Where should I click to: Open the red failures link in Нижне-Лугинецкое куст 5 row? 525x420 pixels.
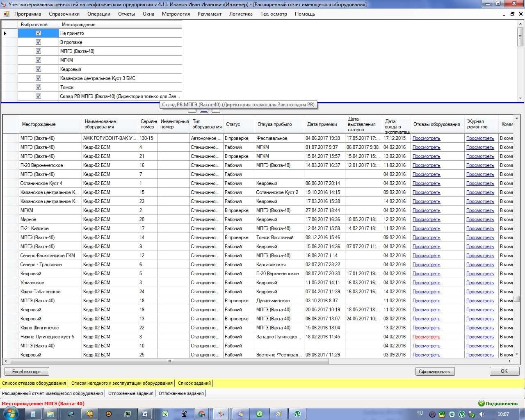[x=426, y=337]
